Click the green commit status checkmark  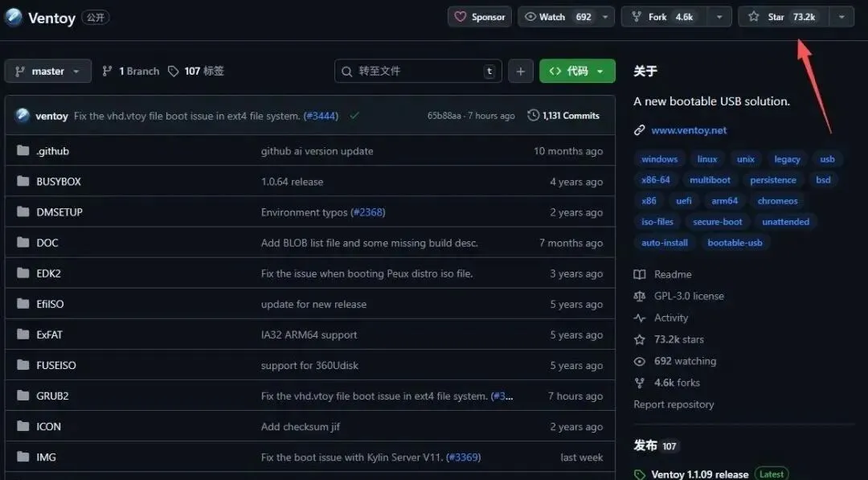354,115
